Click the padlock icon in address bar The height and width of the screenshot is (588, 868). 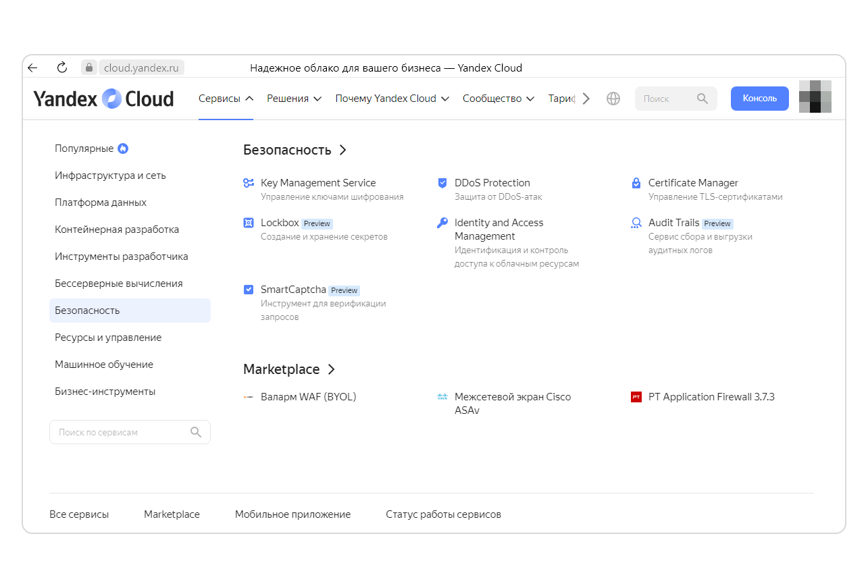[x=89, y=68]
